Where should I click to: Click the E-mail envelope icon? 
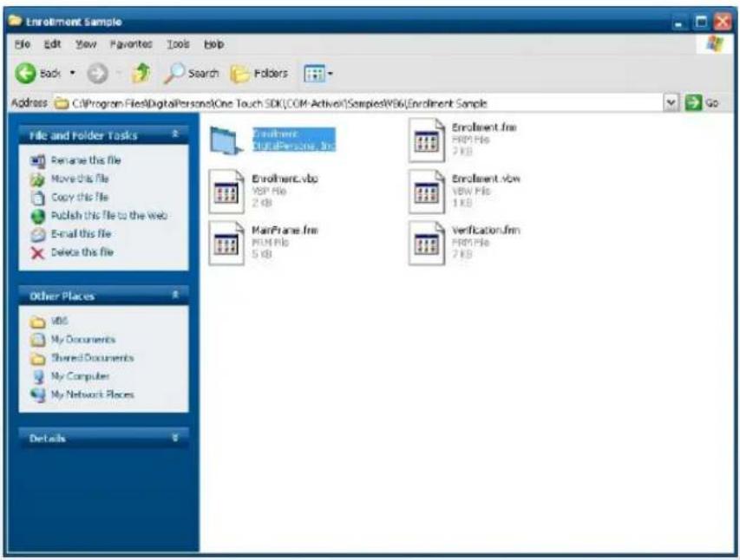click(x=38, y=234)
